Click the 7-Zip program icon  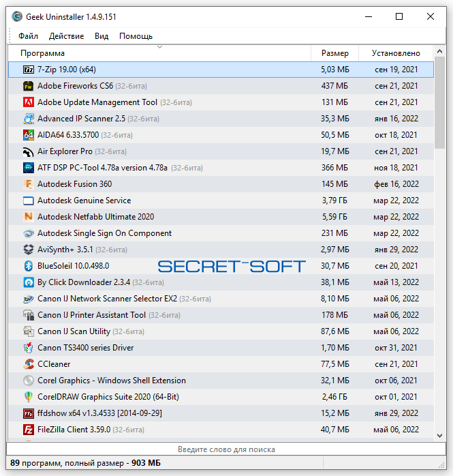pyautogui.click(x=29, y=70)
